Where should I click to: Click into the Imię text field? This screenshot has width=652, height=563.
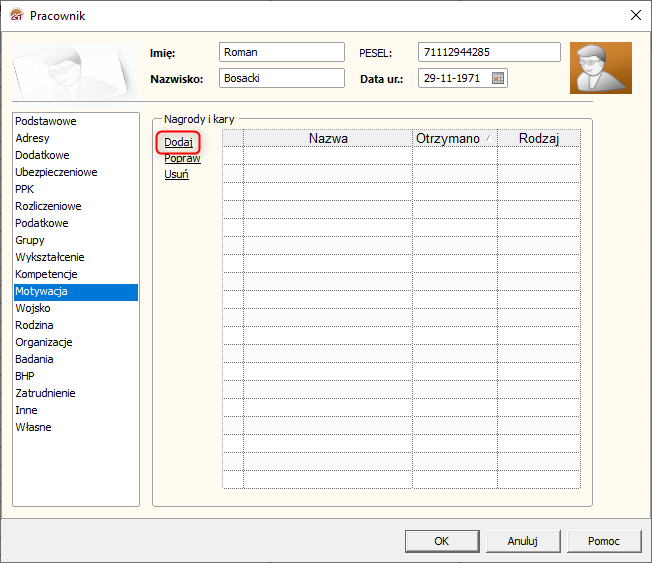pos(281,52)
